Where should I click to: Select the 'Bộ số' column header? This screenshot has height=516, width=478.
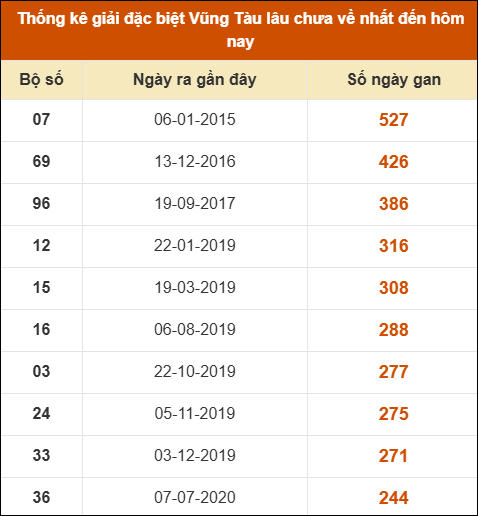pos(41,80)
